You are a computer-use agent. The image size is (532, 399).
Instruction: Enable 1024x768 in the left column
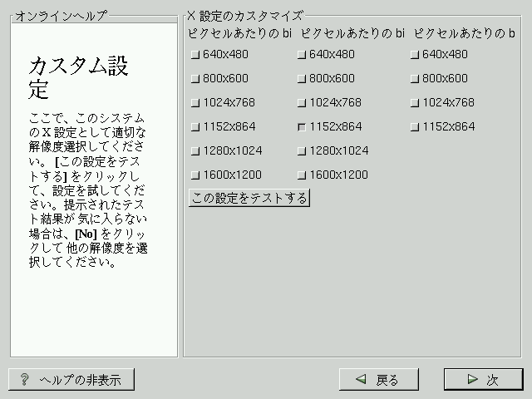(x=195, y=103)
